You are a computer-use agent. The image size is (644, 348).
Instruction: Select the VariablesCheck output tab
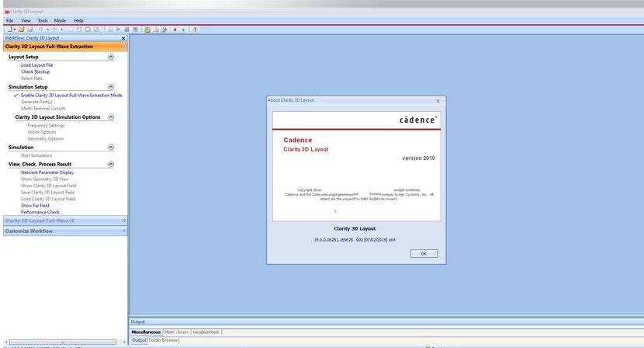tap(206, 332)
